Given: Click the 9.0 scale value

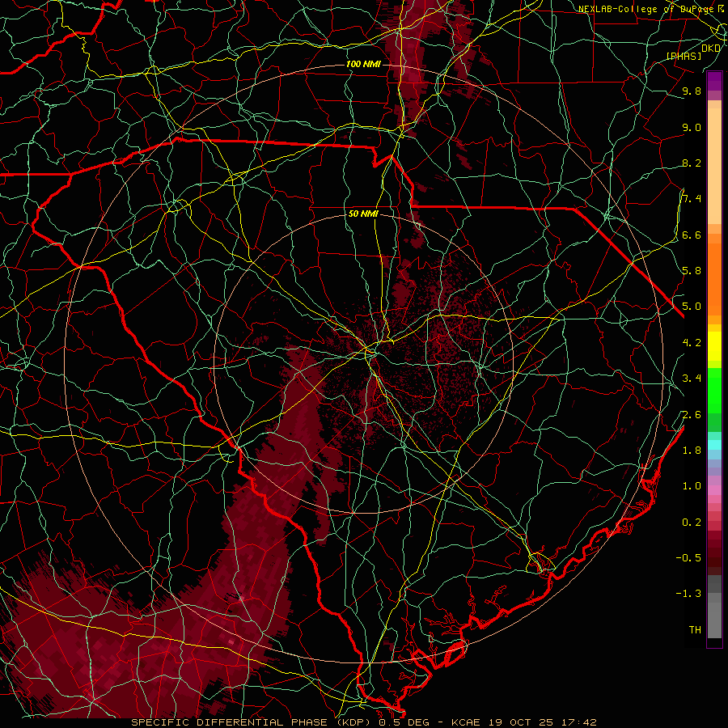Looking at the screenshot, I should click(x=692, y=127).
